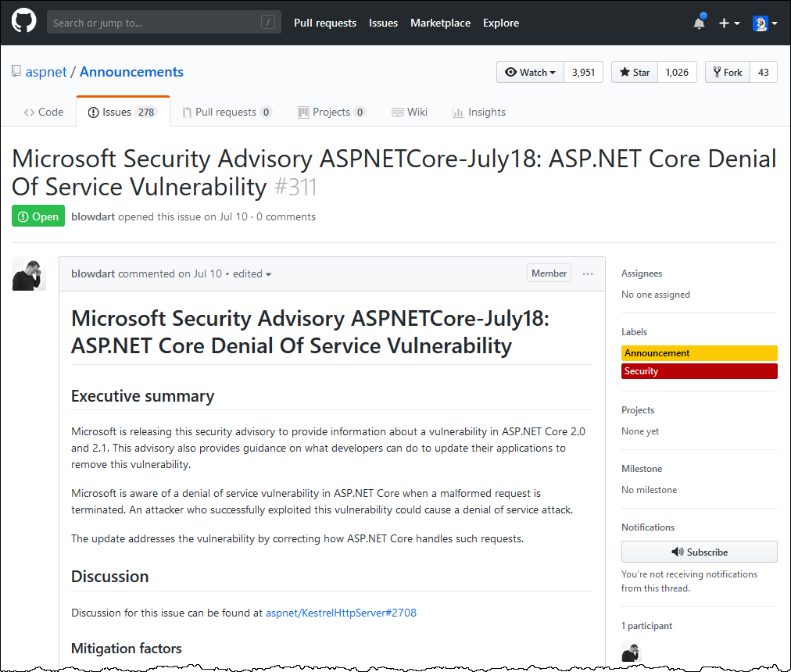
Task: Open the Watch dropdown
Action: coord(530,72)
